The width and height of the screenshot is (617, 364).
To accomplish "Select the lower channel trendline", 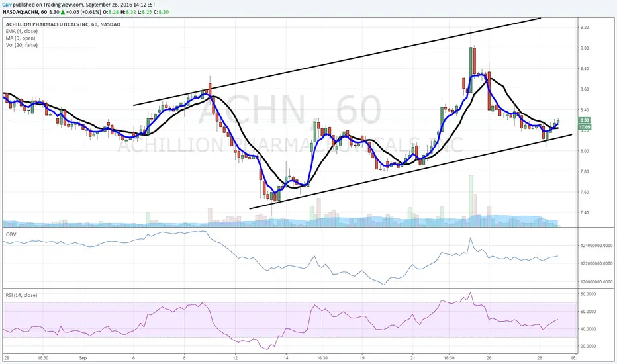I will point(411,171).
